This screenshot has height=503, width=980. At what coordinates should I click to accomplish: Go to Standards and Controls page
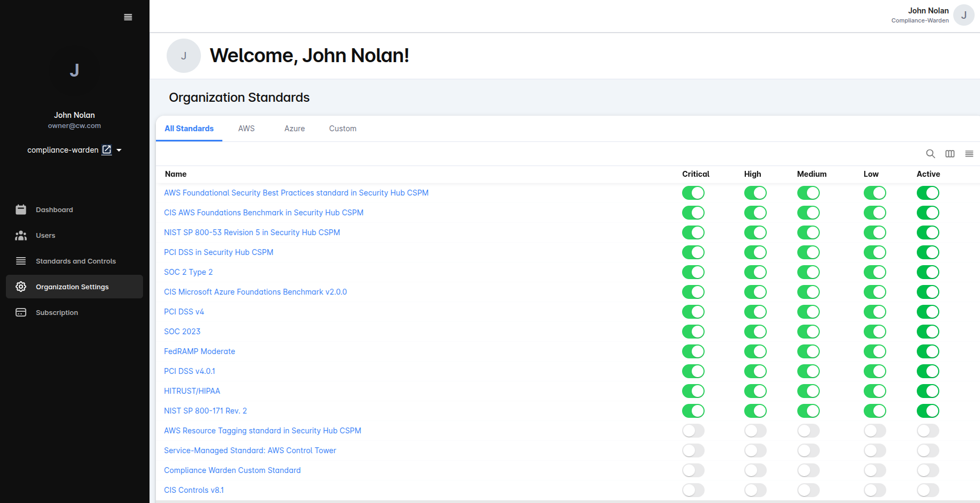click(76, 261)
